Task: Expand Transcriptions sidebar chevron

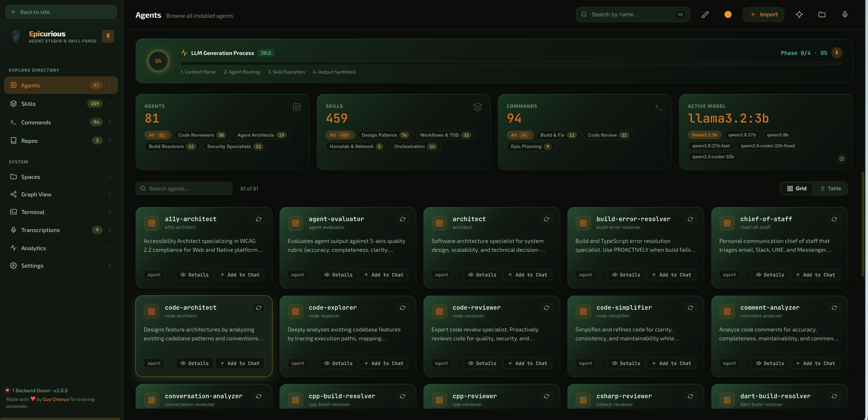Action: click(109, 230)
